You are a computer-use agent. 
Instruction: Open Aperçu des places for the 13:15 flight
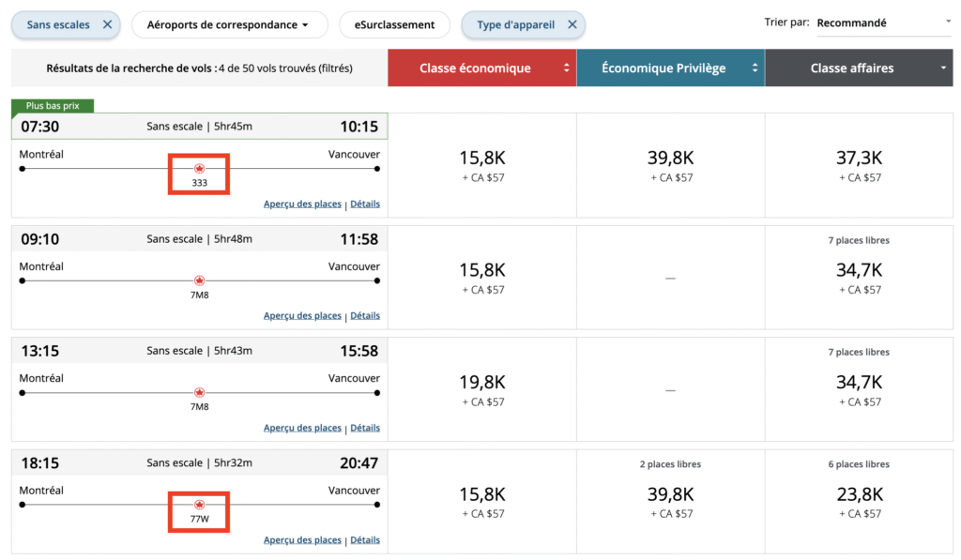302,428
